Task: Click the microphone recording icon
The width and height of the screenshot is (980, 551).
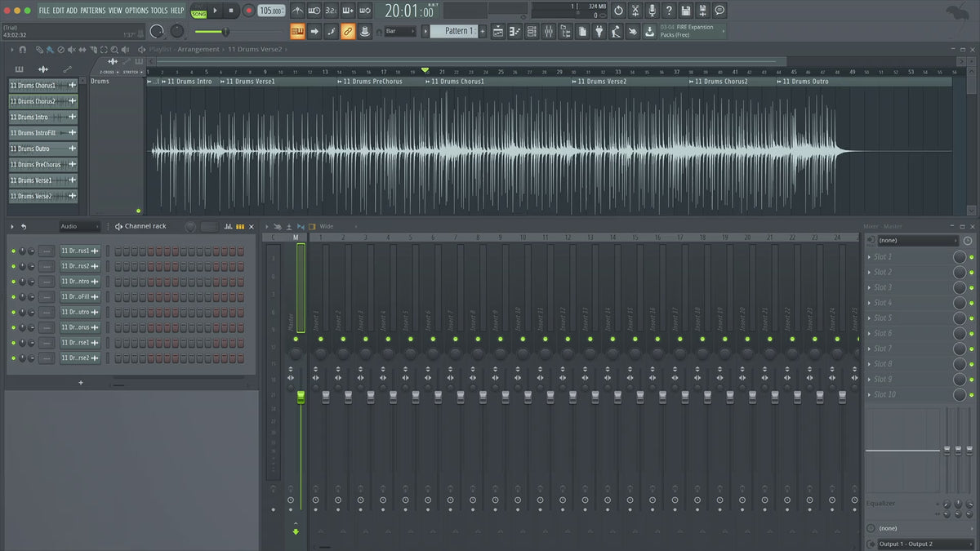Action: click(x=652, y=11)
